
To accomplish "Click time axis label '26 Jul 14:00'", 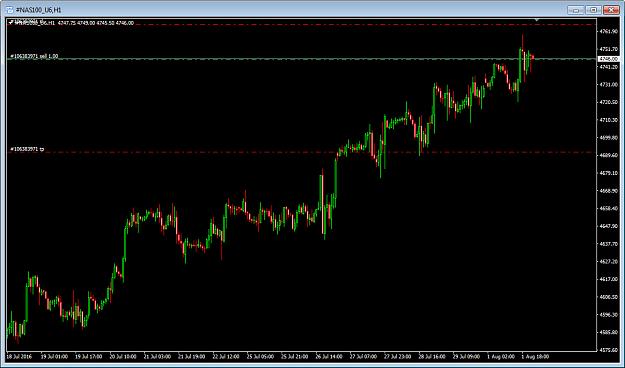I will pos(329,356).
